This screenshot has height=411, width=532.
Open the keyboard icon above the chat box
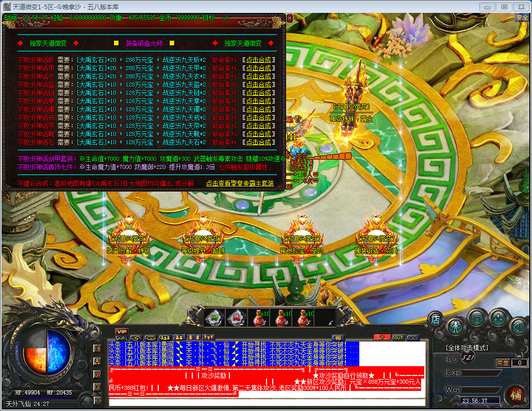(338, 338)
